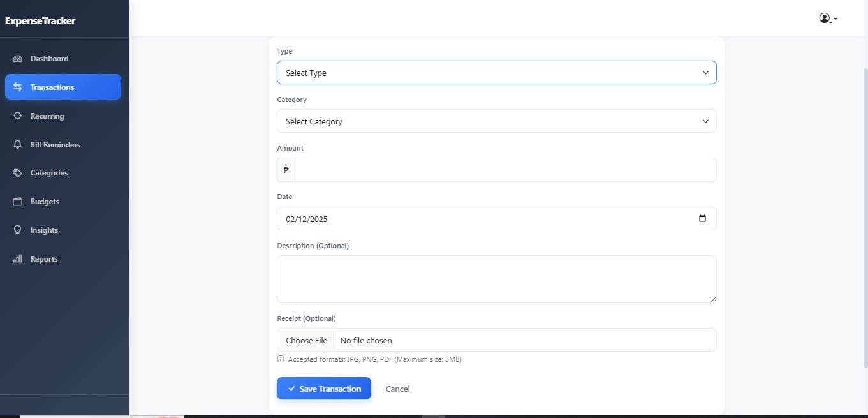The image size is (868, 418).
Task: Go to the Reports page
Action: click(x=44, y=259)
